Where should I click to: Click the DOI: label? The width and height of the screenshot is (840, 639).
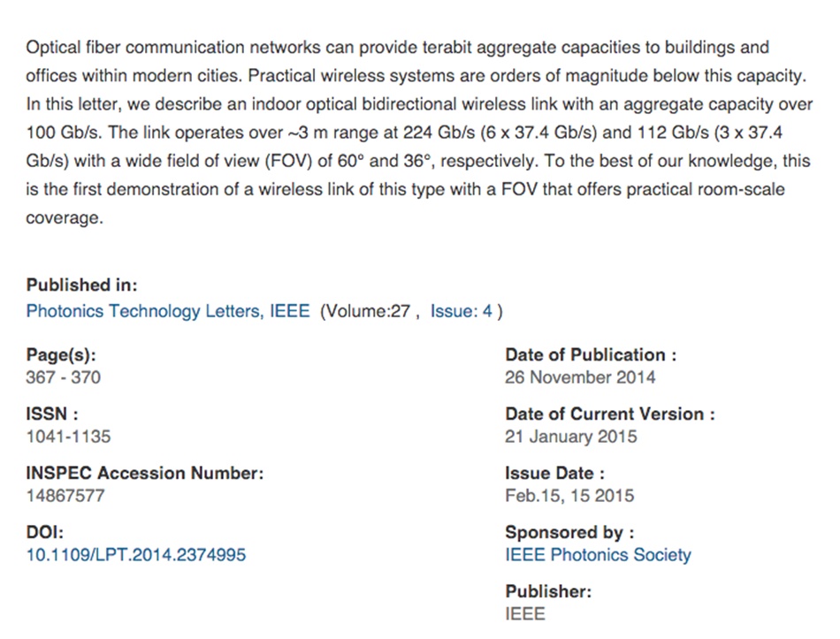click(x=45, y=532)
